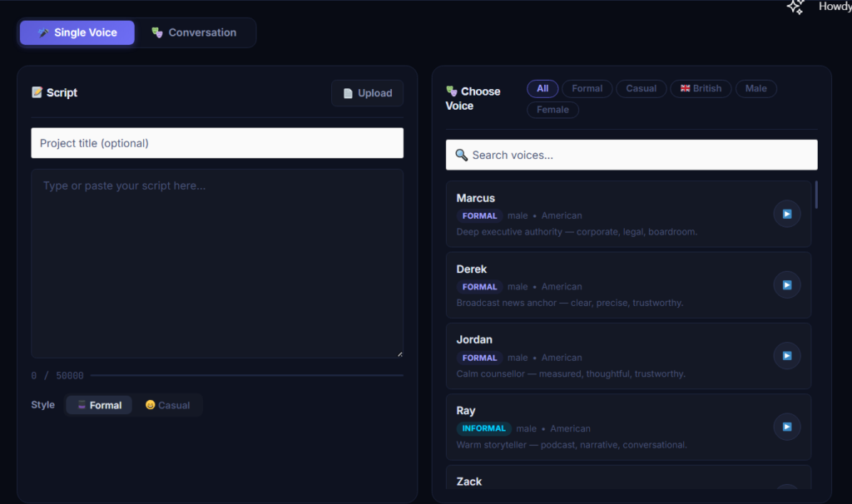Image resolution: width=852 pixels, height=504 pixels.
Task: Click the magnifier icon in voice search
Action: tap(461, 155)
